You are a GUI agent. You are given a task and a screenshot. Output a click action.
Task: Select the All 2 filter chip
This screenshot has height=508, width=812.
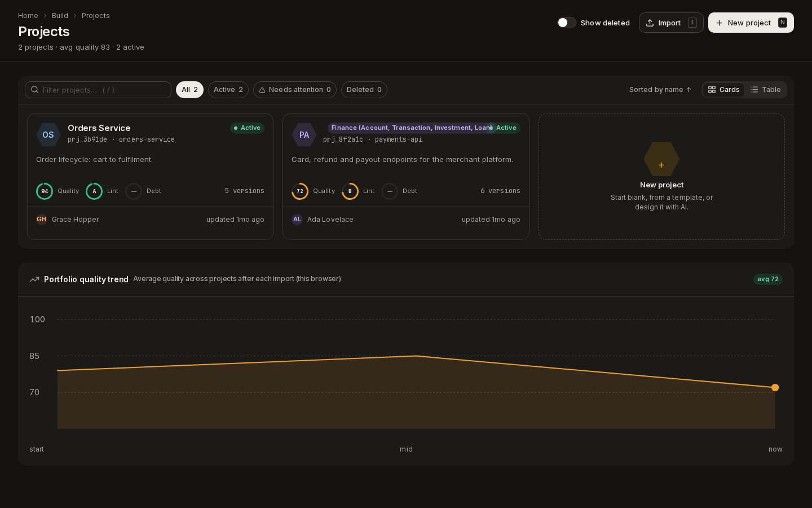[189, 90]
